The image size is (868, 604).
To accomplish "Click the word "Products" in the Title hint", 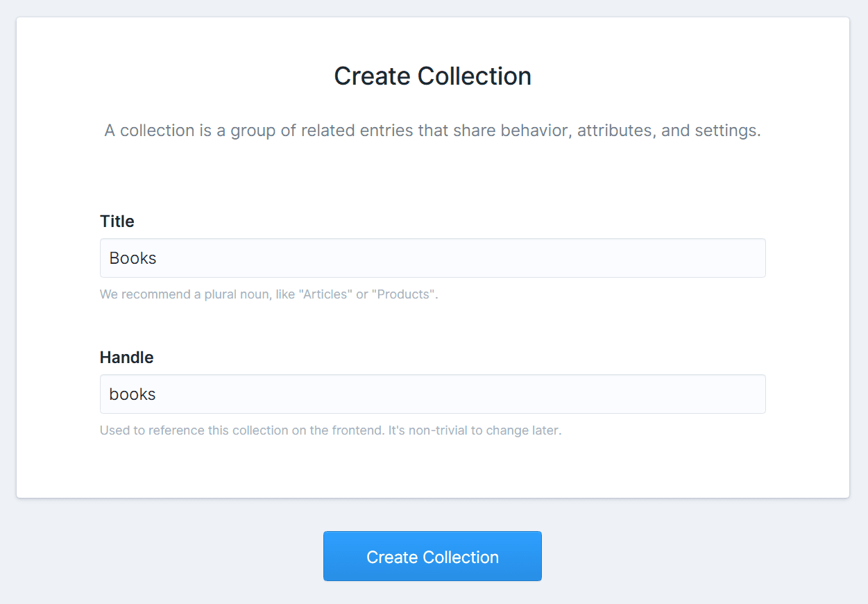I will click(405, 294).
